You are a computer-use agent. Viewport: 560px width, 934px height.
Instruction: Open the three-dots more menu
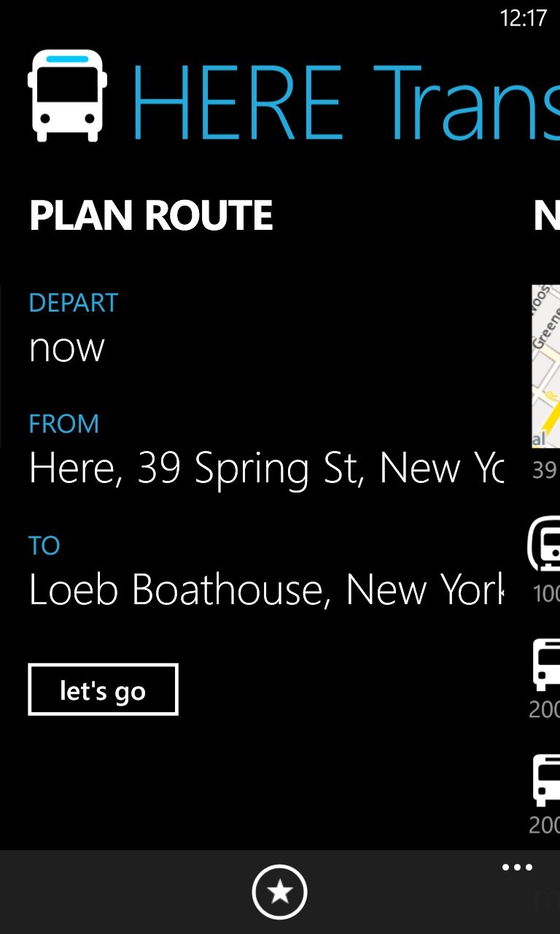point(517,868)
